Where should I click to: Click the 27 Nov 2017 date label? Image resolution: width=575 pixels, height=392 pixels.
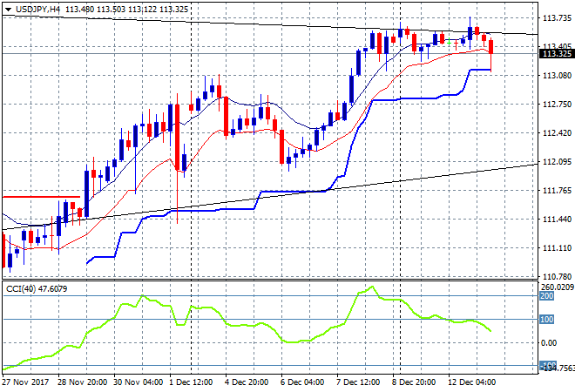[25, 382]
